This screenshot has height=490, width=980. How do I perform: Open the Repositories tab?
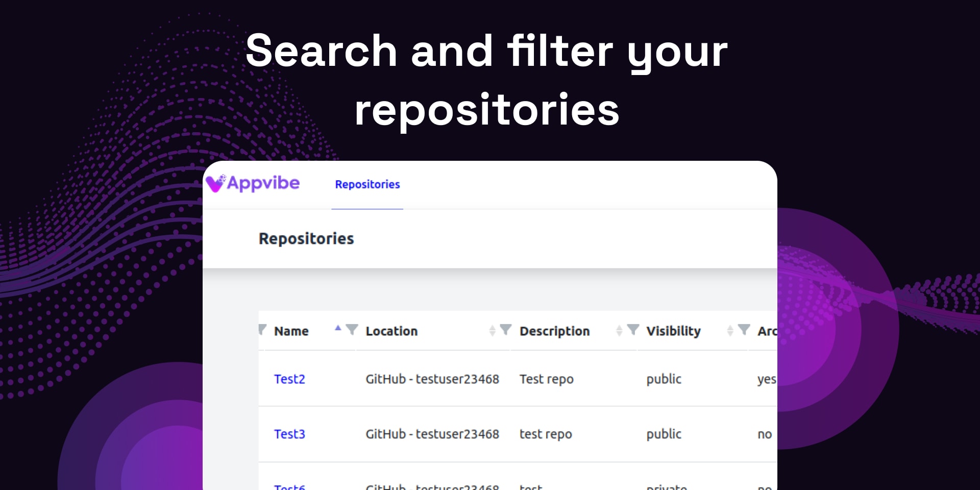coord(367,184)
